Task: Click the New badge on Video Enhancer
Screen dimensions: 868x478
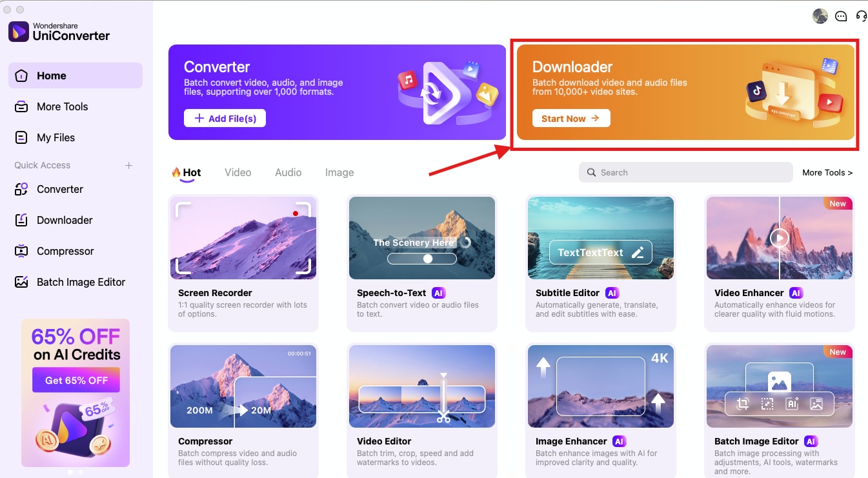Action: tap(838, 203)
